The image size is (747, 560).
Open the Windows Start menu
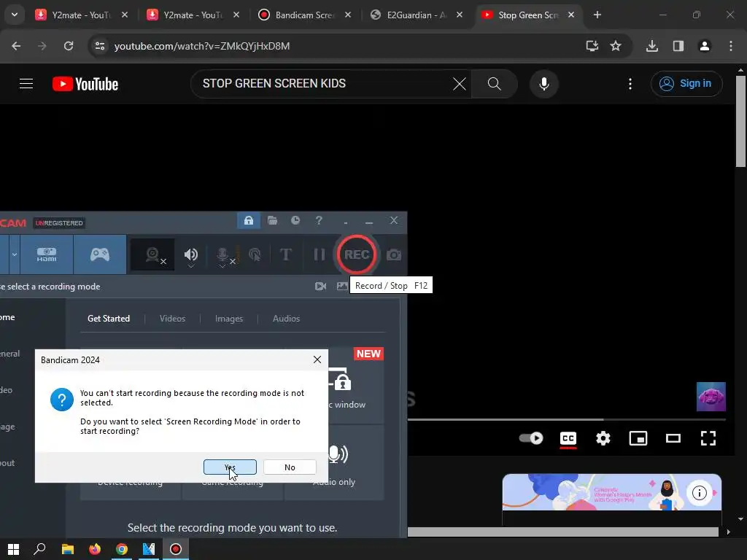(x=13, y=549)
